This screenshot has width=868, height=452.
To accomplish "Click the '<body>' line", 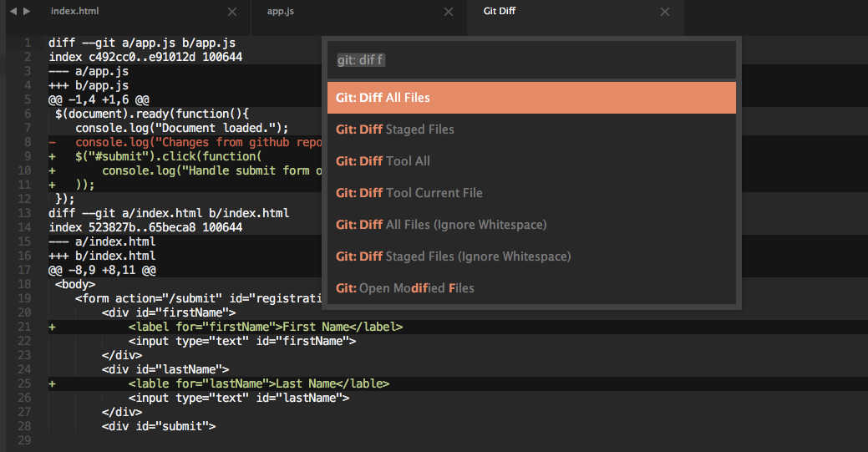I will pos(75,285).
